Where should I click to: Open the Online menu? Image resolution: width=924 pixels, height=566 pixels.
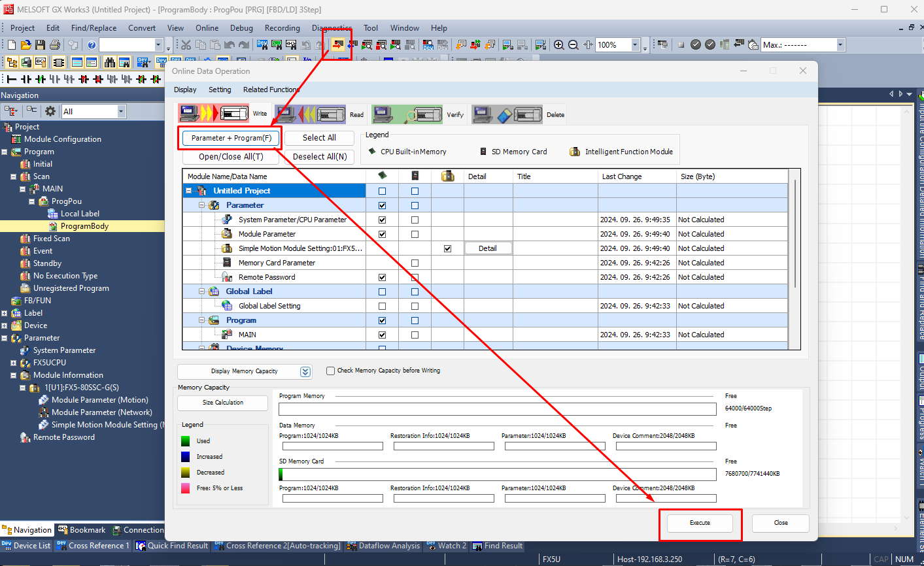[x=207, y=27]
